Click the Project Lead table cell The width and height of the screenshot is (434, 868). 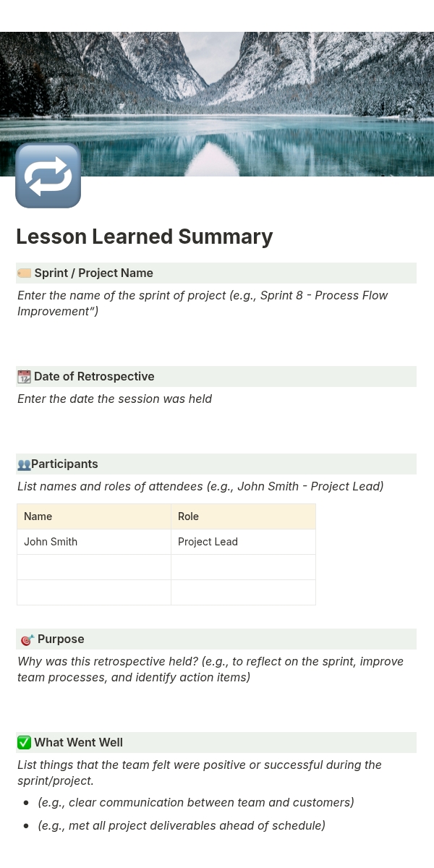point(243,542)
